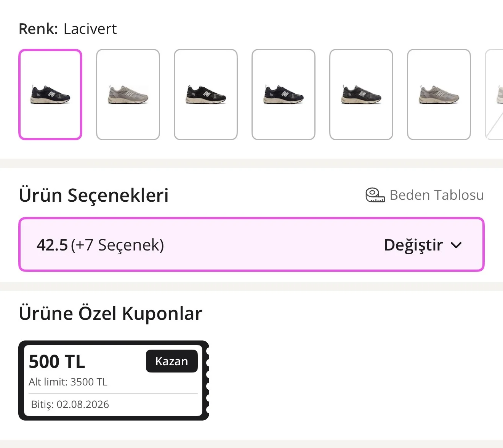Choose the fifth sneaker color variant thumbnail

click(x=361, y=95)
